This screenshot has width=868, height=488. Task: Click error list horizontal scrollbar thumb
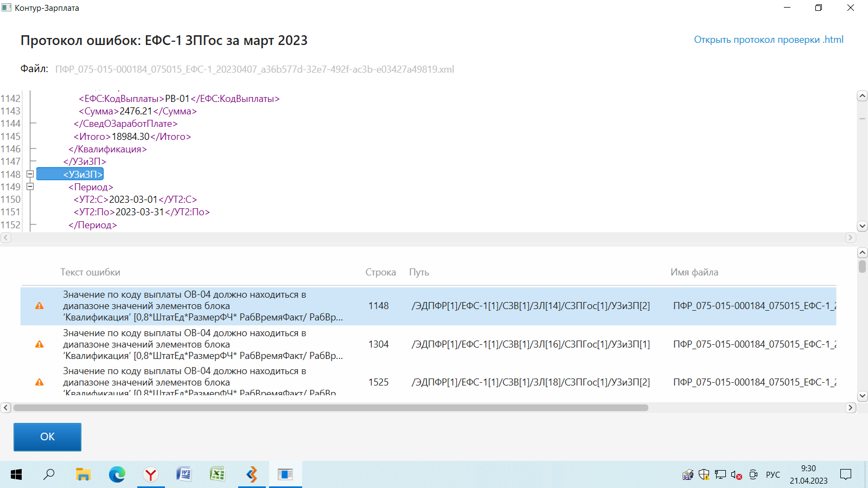(x=331, y=408)
